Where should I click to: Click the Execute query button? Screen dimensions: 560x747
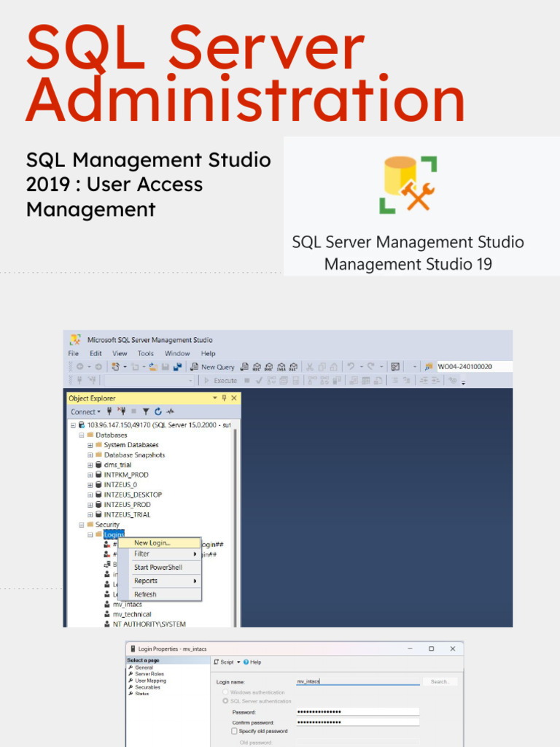click(x=220, y=381)
